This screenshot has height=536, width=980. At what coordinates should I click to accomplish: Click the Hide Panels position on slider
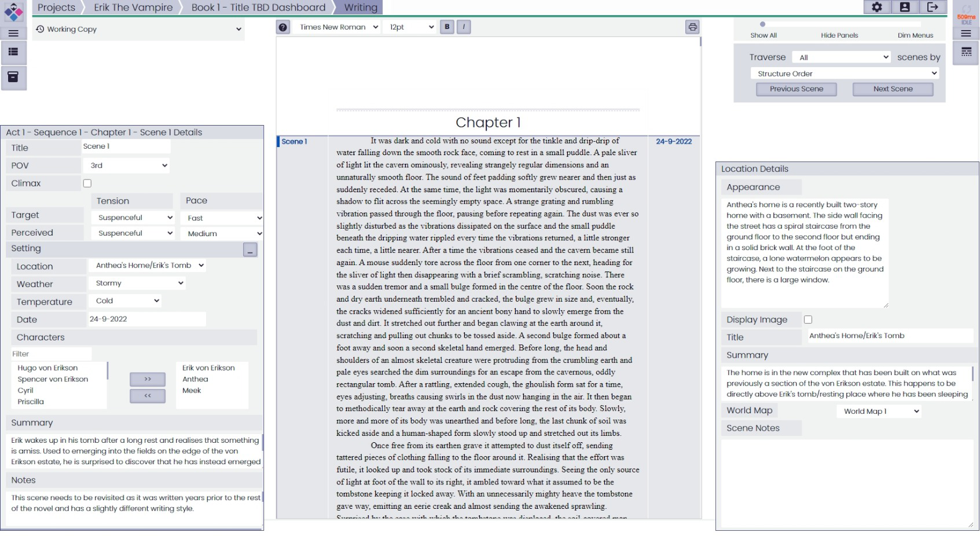[x=839, y=25]
